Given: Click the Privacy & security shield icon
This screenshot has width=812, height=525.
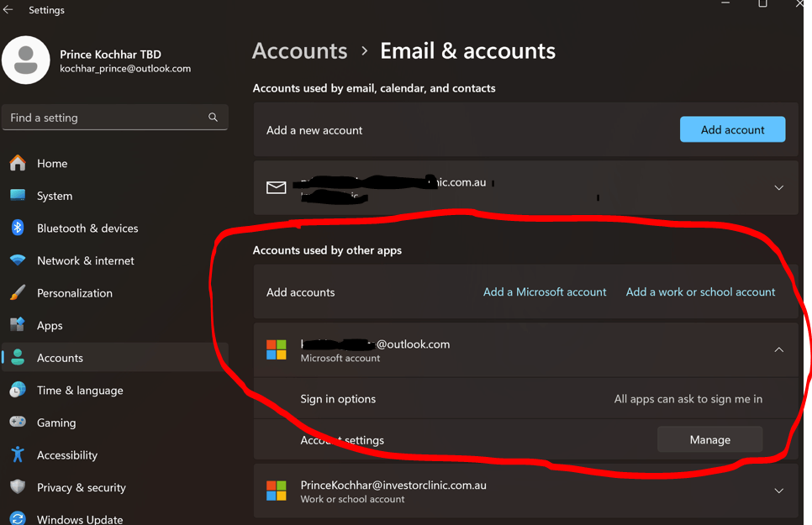Looking at the screenshot, I should (18, 486).
